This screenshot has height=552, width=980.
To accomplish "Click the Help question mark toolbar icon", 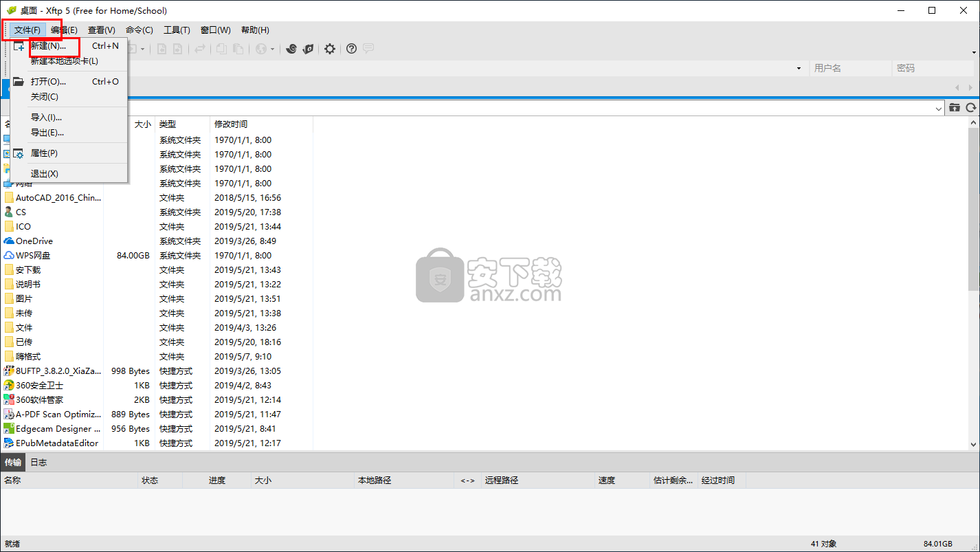I will [351, 49].
